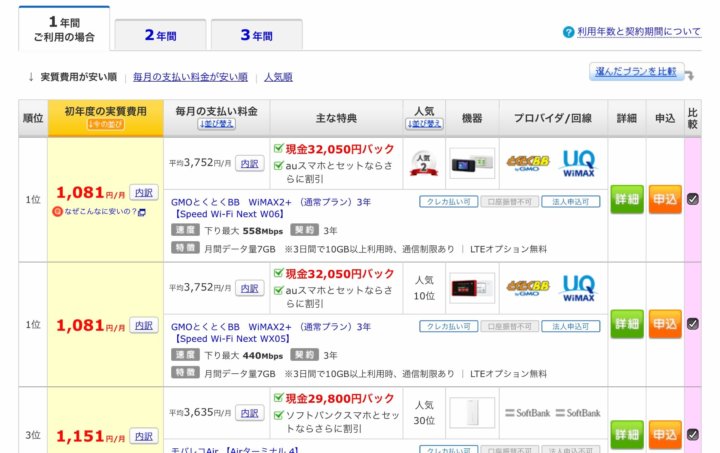Viewport: 720px width, 453px height.
Task: Select the 1年間 usage tab
Action: (64, 28)
